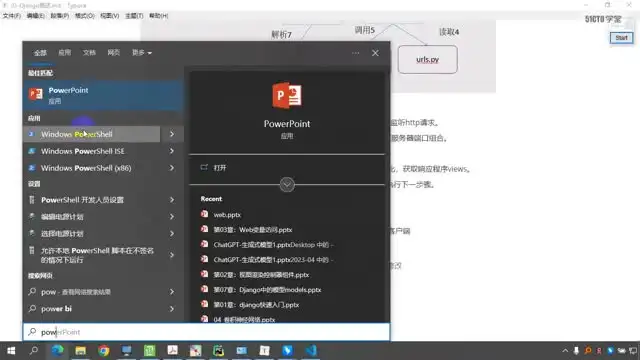Open the Windows Start menu
The image size is (640, 360).
point(11,351)
